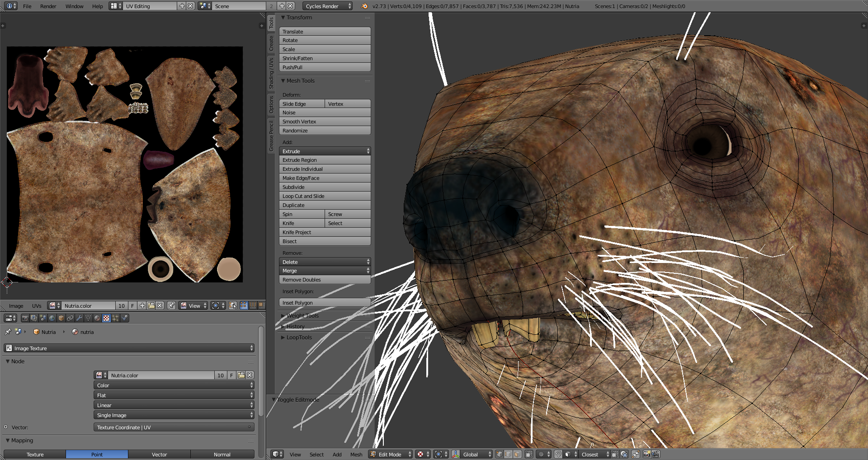
Task: Open the World properties globe icon
Action: [x=52, y=318]
